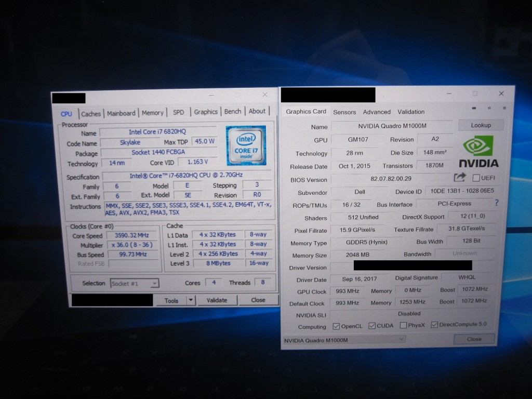The height and width of the screenshot is (399, 532).
Task: Click the Package value Socket 1440 FCBGA
Action: tap(158, 152)
